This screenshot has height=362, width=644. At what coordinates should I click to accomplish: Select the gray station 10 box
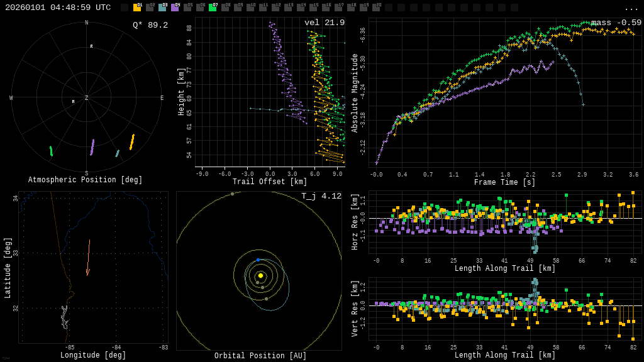pos(250,8)
